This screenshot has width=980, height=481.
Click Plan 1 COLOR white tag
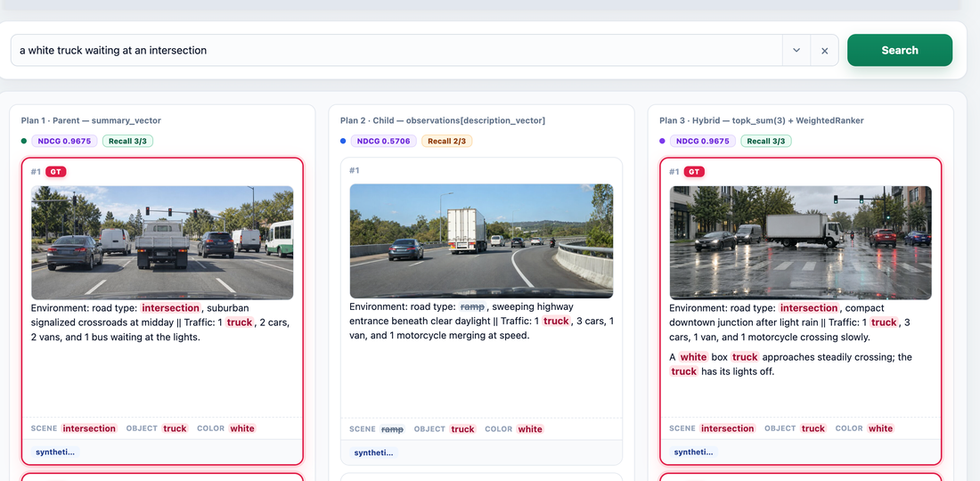[241, 428]
